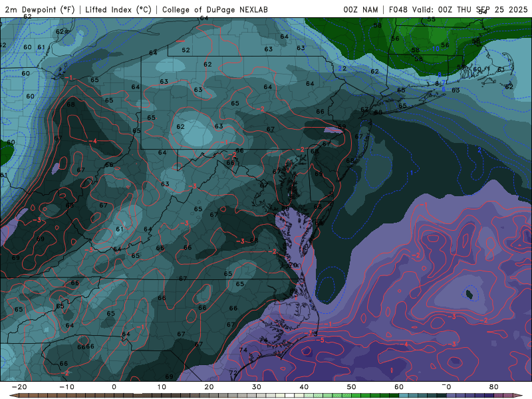Click the '0' color scale label
The image size is (532, 399).
(x=114, y=387)
